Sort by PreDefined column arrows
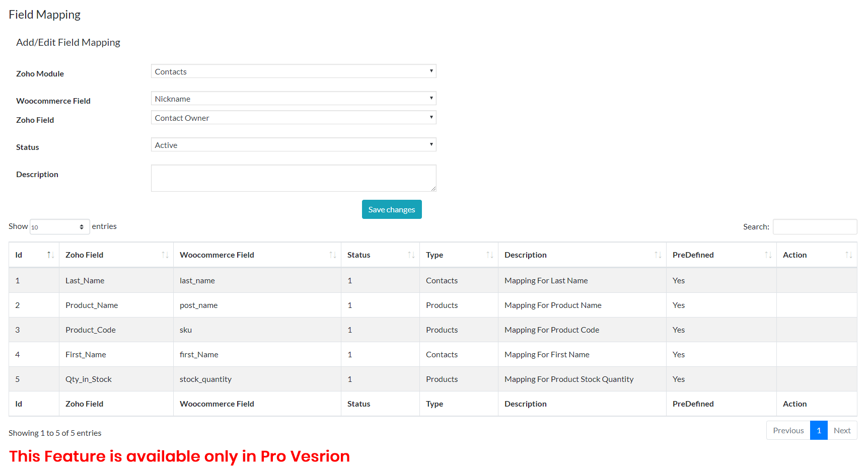868x474 pixels. (768, 255)
